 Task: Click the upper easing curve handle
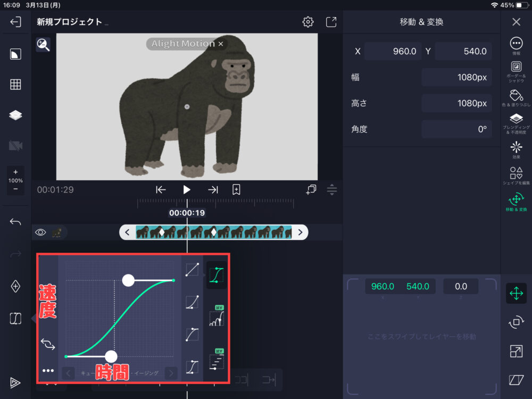click(x=128, y=280)
